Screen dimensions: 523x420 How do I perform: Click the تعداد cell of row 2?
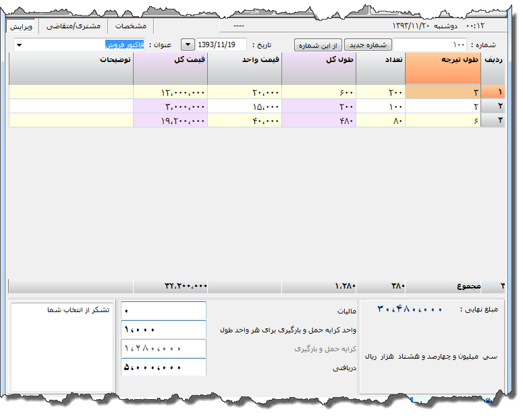pos(380,106)
